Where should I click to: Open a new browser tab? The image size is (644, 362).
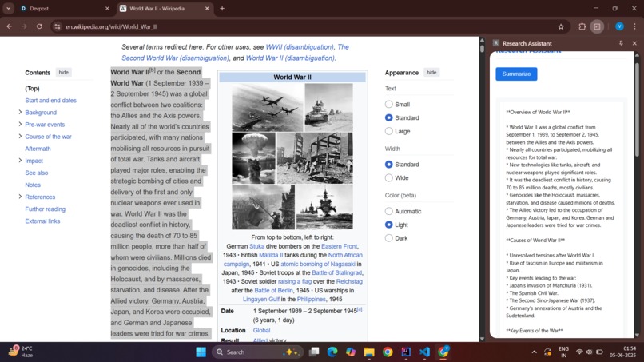pos(222,8)
